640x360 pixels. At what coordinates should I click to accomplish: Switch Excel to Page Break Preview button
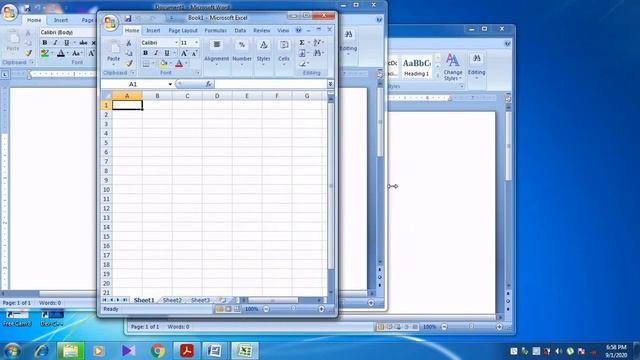(237, 309)
